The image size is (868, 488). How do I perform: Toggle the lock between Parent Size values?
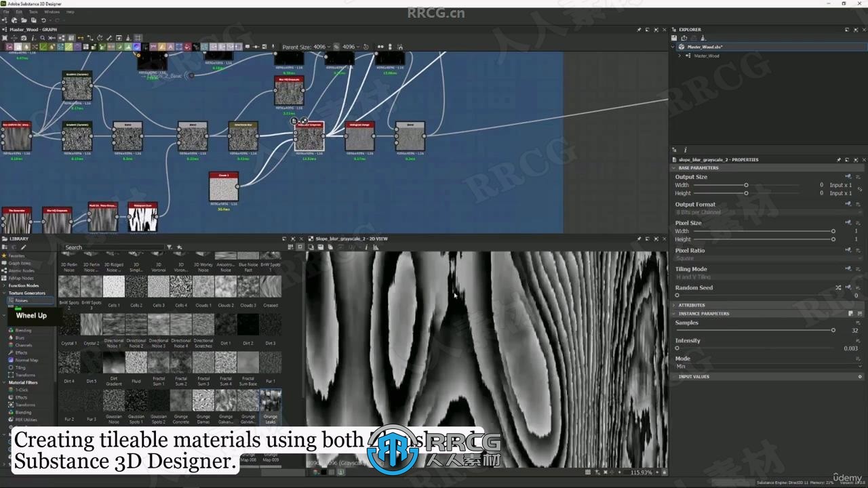click(336, 47)
